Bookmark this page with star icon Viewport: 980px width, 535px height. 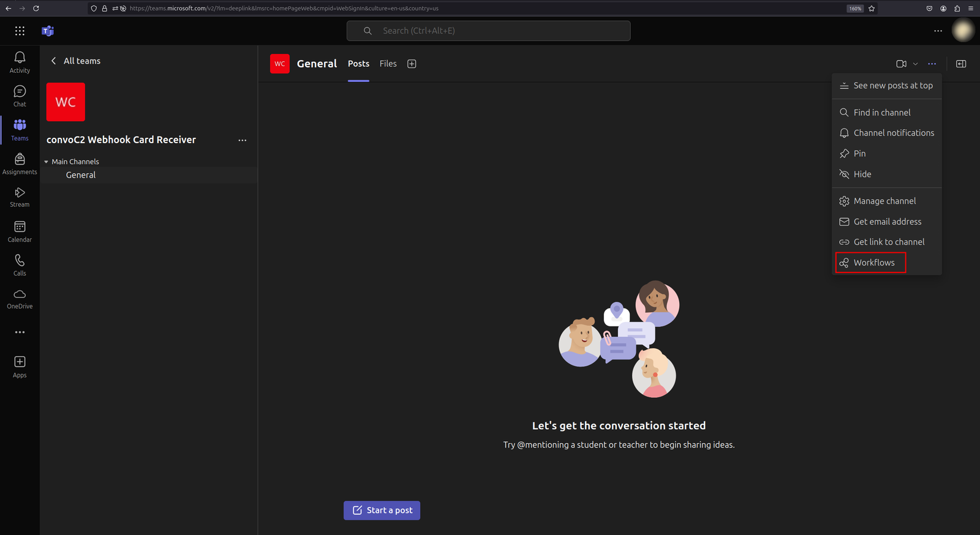click(x=872, y=9)
